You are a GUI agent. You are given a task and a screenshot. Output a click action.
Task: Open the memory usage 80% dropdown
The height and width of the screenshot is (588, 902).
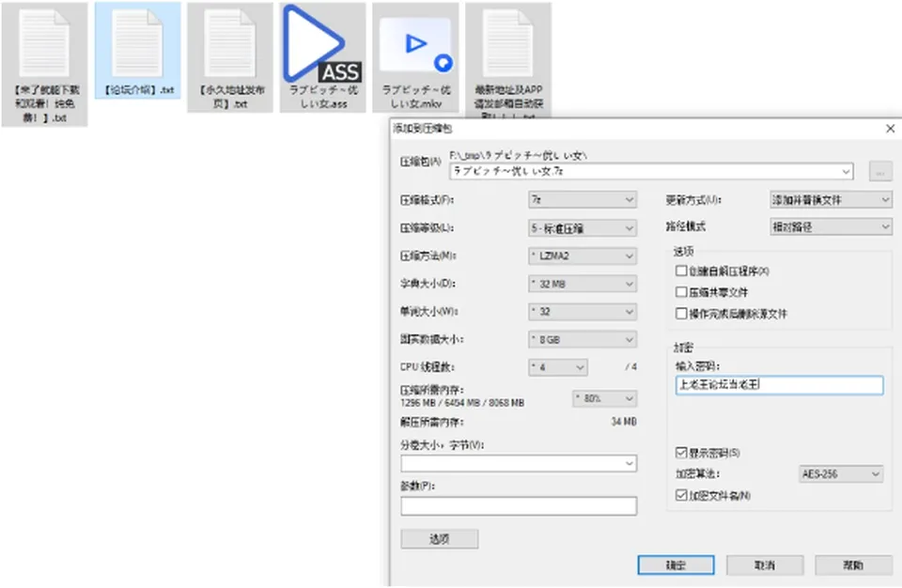(x=604, y=398)
